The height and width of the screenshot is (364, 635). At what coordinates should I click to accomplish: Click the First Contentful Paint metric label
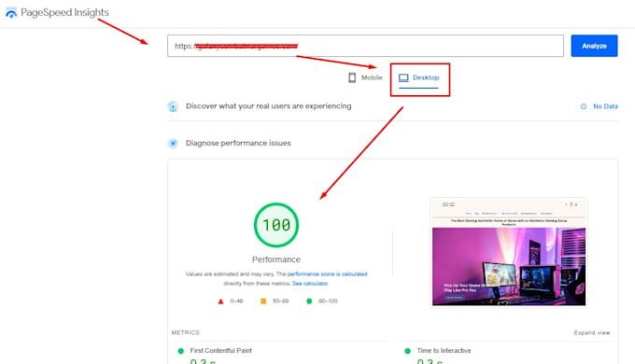(x=220, y=351)
